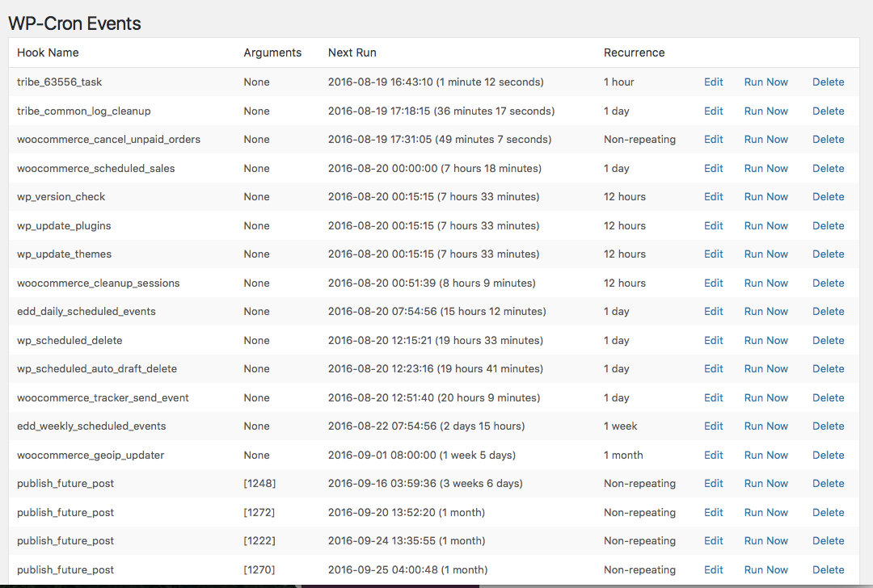Image resolution: width=873 pixels, height=588 pixels.
Task: Edit the wp_update_themes event
Action: pyautogui.click(x=713, y=254)
